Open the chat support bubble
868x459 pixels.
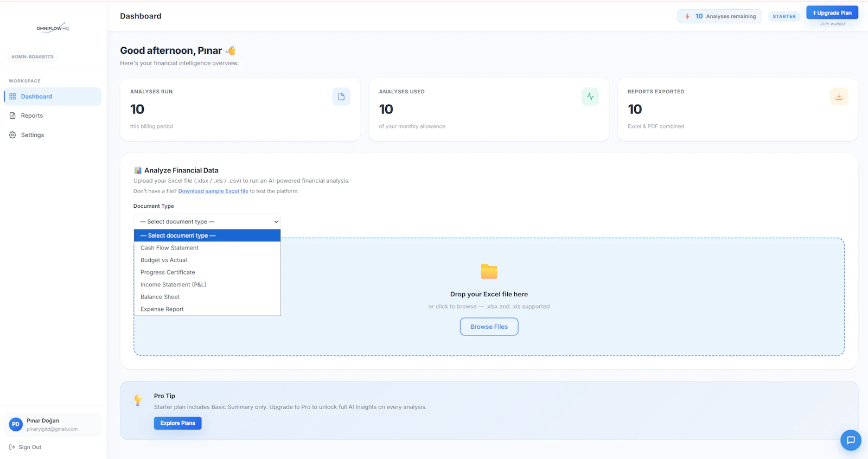851,440
